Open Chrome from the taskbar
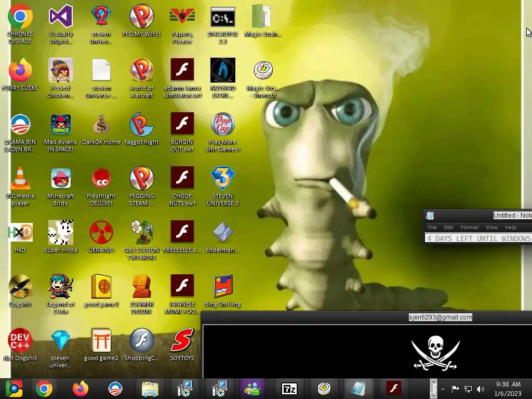The image size is (532, 399). (x=44, y=389)
